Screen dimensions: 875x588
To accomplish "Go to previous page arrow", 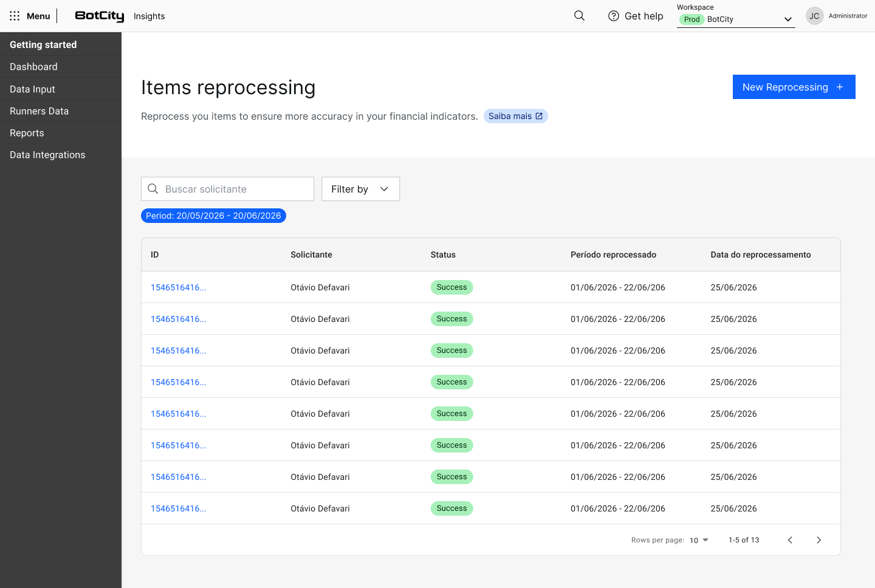I will click(790, 540).
